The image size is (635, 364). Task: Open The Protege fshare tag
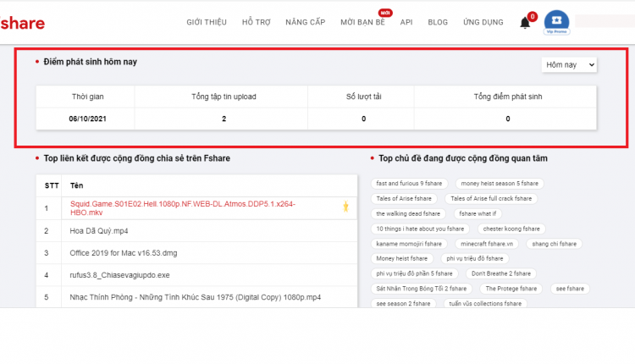coord(511,289)
